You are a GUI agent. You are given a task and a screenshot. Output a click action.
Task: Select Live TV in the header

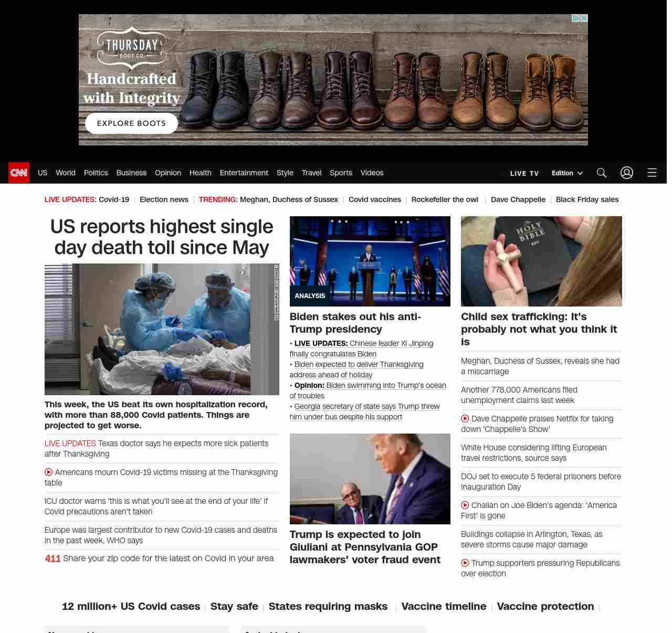[x=524, y=173]
